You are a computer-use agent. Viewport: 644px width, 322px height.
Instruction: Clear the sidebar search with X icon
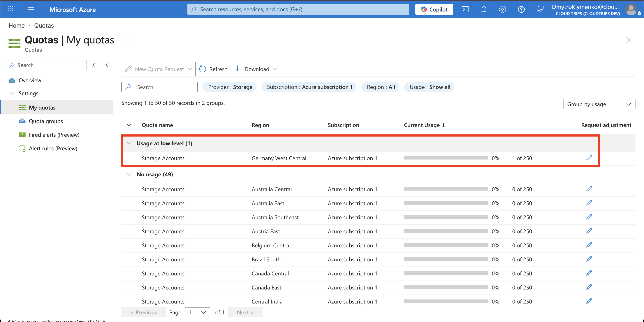[93, 65]
